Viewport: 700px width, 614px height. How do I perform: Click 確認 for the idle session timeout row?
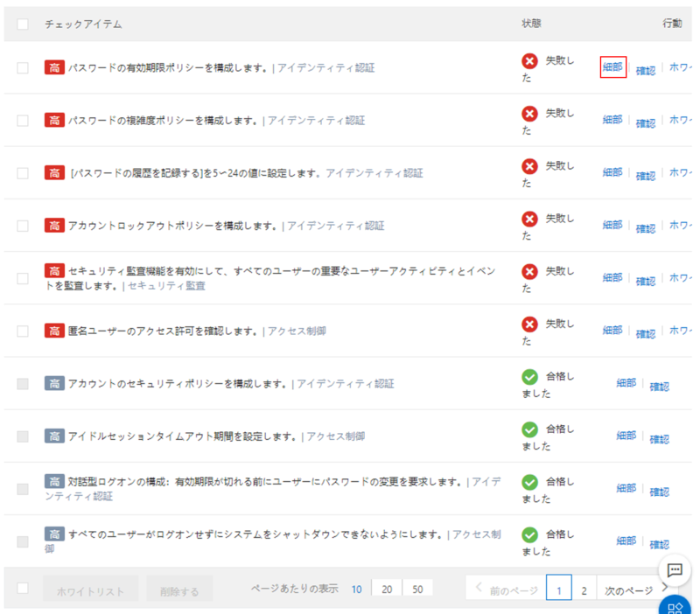click(660, 439)
